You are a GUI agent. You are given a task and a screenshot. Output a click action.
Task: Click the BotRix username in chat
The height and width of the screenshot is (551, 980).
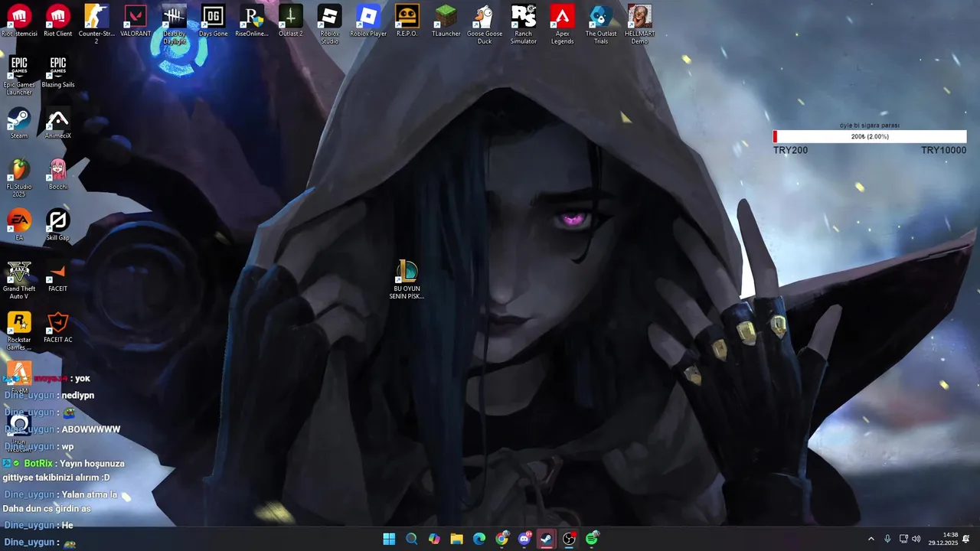38,463
